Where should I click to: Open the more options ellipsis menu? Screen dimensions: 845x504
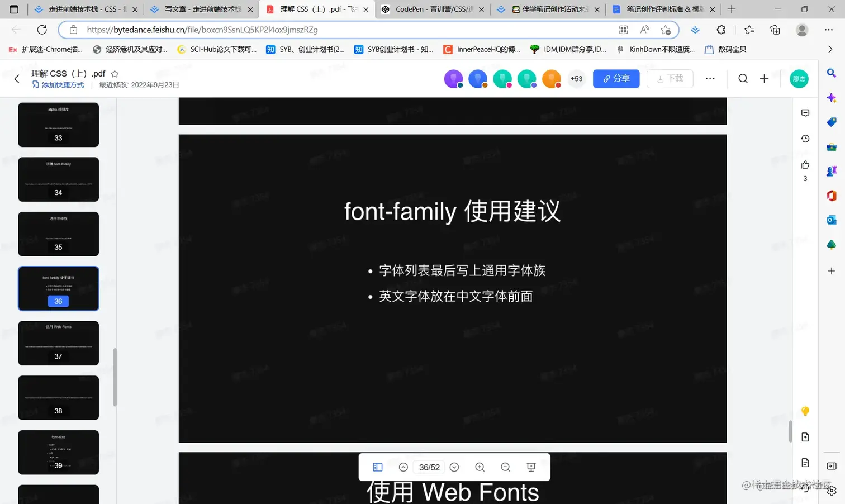(x=710, y=79)
